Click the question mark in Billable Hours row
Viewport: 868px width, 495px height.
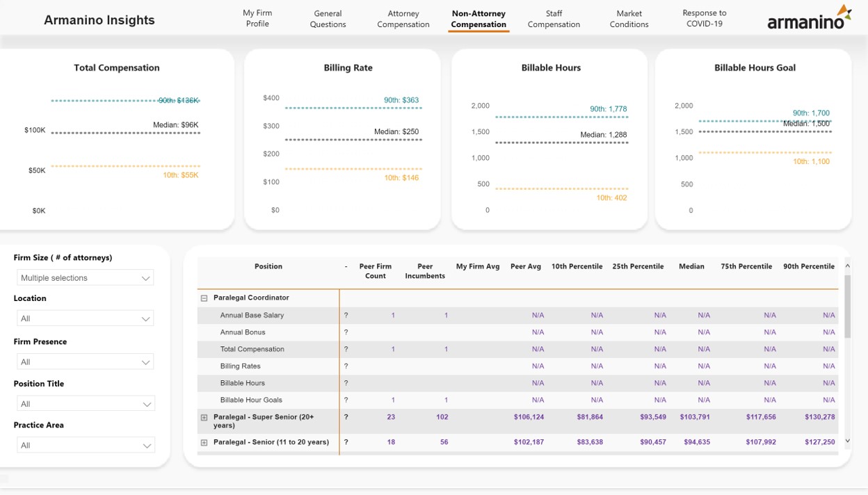point(346,383)
